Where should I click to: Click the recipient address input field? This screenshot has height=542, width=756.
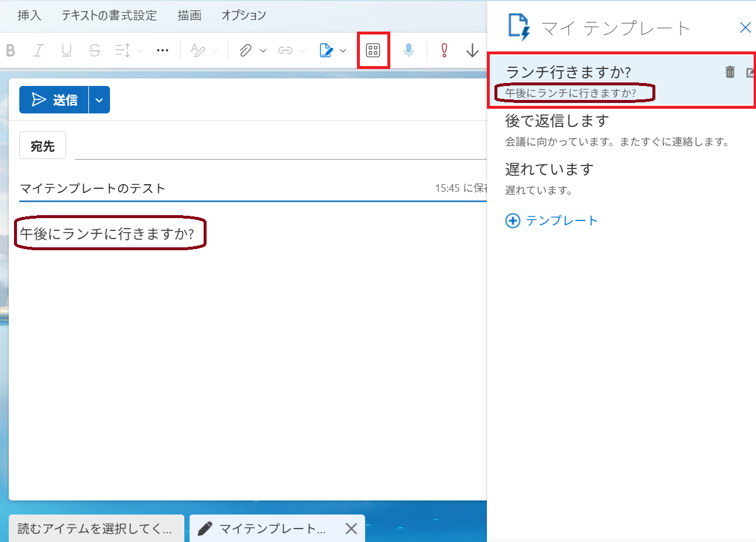pos(281,146)
